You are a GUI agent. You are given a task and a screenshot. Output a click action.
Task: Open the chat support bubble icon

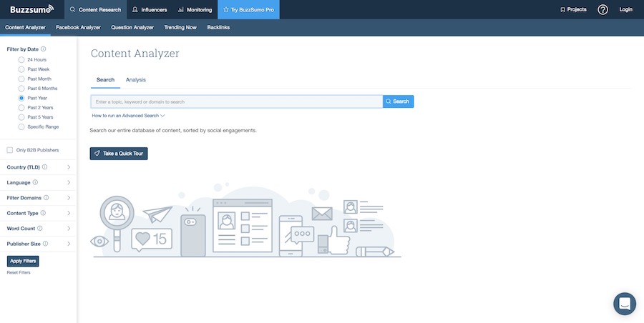pos(624,304)
